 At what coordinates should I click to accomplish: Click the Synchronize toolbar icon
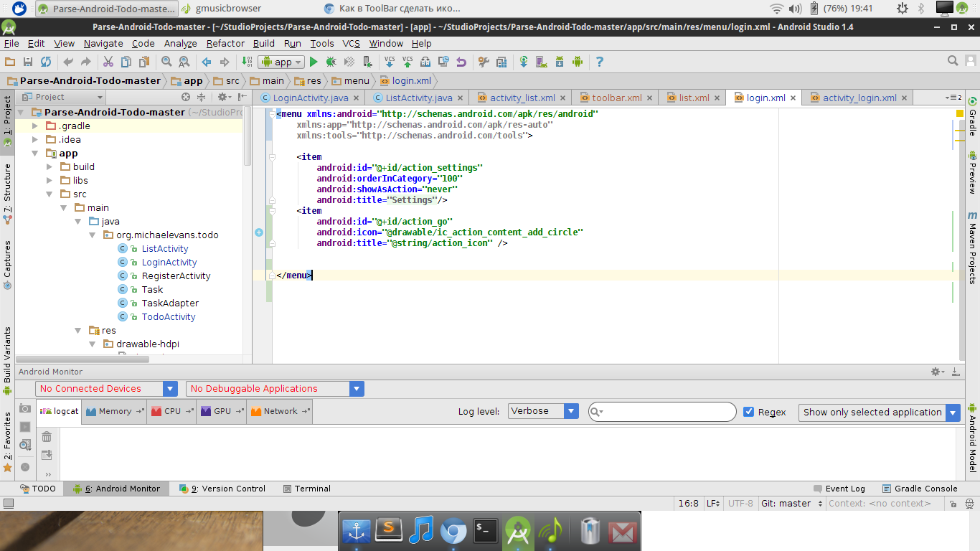(x=46, y=62)
